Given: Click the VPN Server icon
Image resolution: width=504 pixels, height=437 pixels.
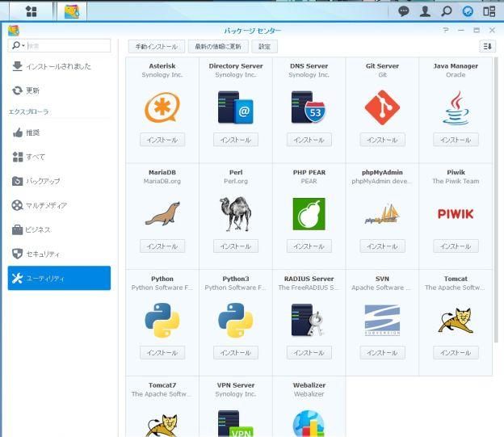Looking at the screenshot, I should pyautogui.click(x=236, y=423).
